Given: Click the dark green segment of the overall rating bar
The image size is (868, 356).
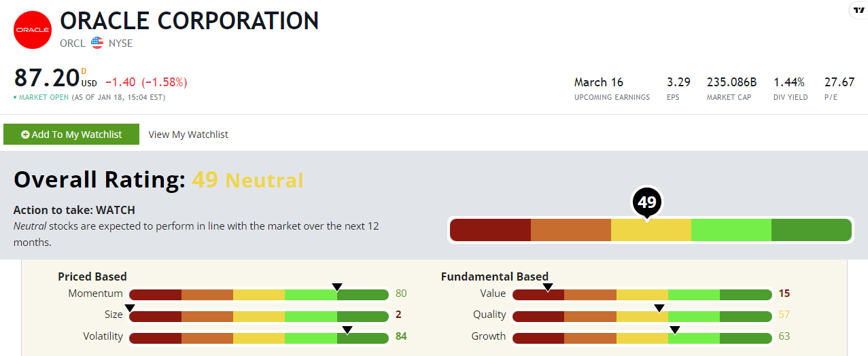Looking at the screenshot, I should click(810, 230).
